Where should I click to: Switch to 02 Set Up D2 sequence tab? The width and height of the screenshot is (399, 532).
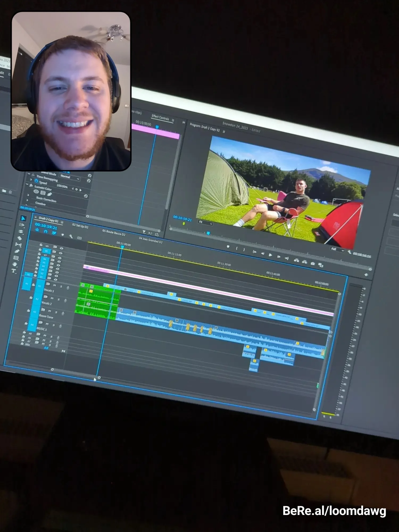(x=80, y=226)
